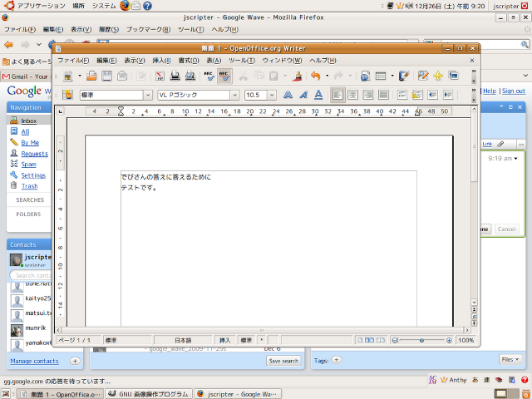This screenshot has height=399, width=532.
Task: Justify the paragraph text
Action: 383,95
